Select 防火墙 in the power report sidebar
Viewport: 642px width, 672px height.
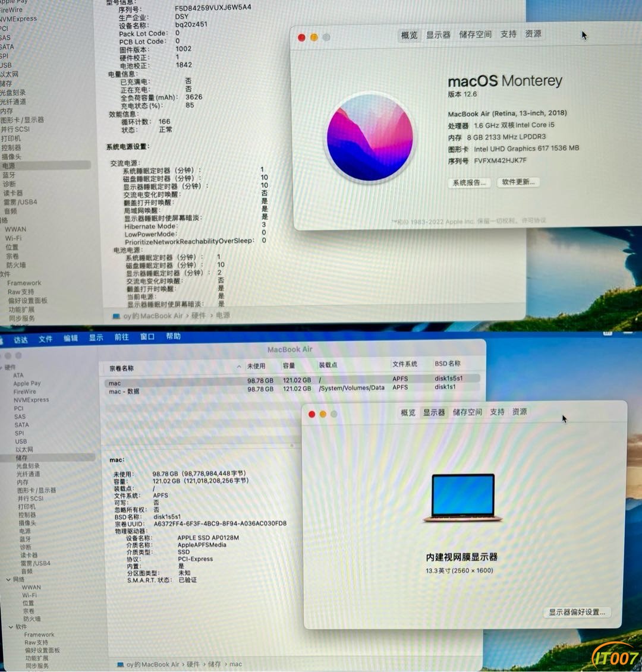16,265
